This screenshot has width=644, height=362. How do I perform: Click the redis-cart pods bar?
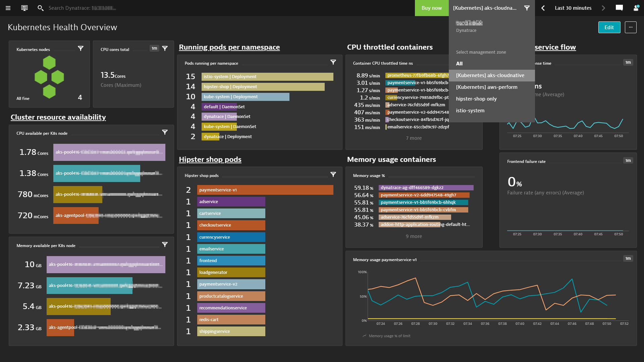[231, 320]
